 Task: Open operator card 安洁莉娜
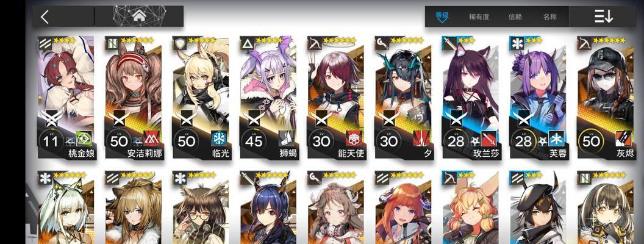(133, 98)
